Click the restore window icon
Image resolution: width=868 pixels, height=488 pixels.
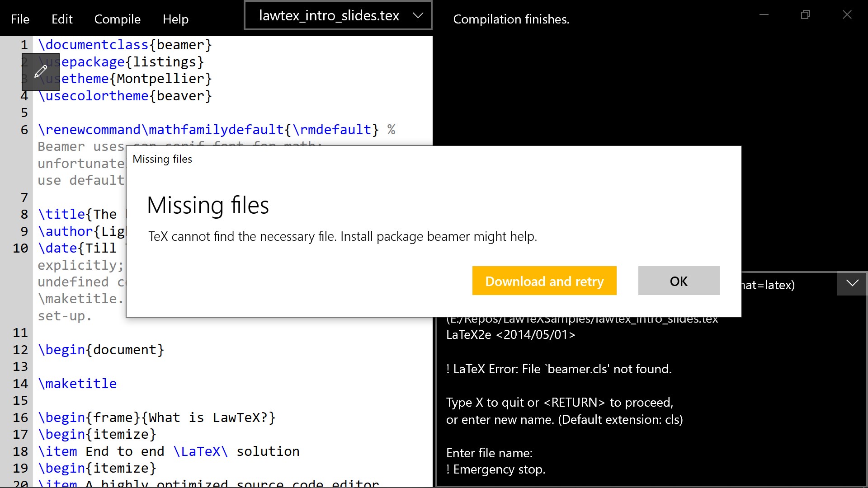pos(805,15)
